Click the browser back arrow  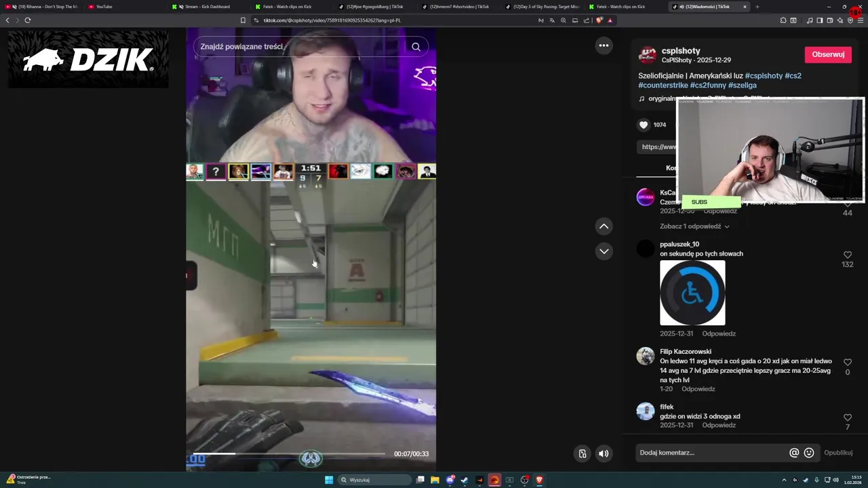(7, 20)
